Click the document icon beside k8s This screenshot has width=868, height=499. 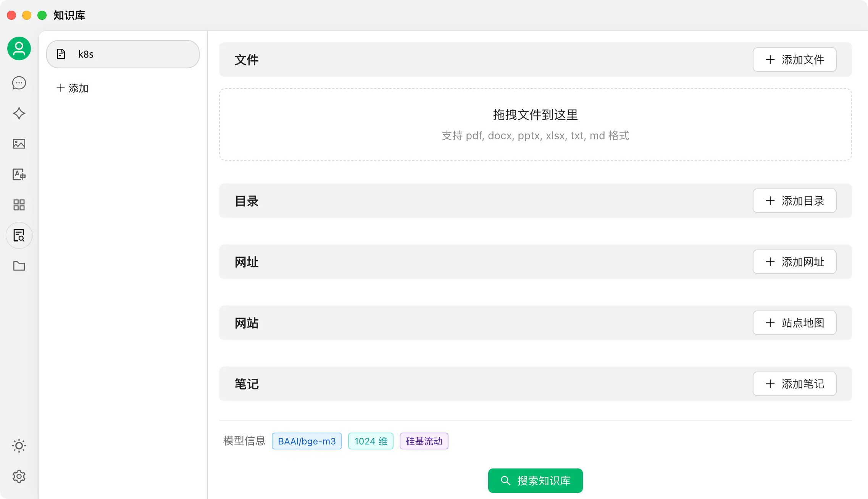click(61, 54)
